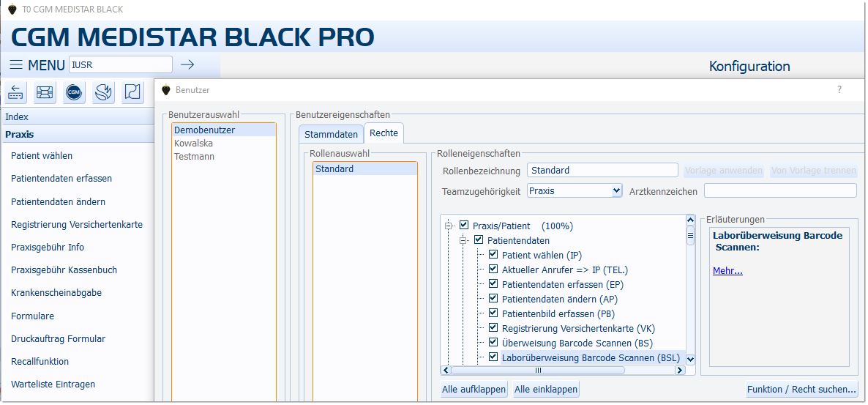Collapse the Praxis/Patient tree node
This screenshot has height=405, width=868.
coord(449,226)
